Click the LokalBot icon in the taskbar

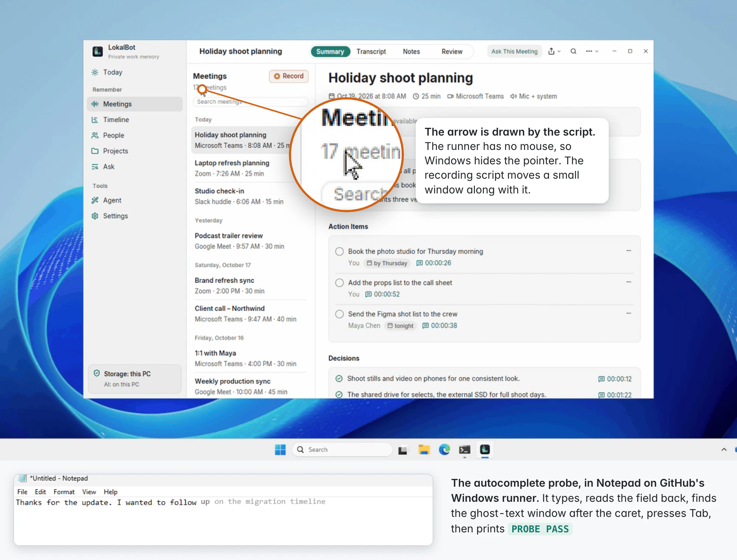pyautogui.click(x=485, y=449)
